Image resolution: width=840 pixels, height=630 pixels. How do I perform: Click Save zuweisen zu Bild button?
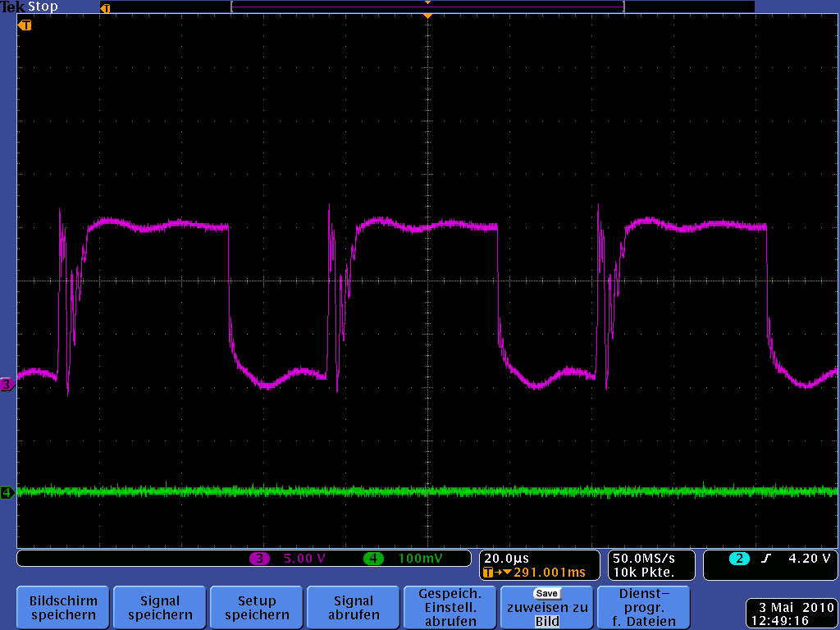[546, 608]
